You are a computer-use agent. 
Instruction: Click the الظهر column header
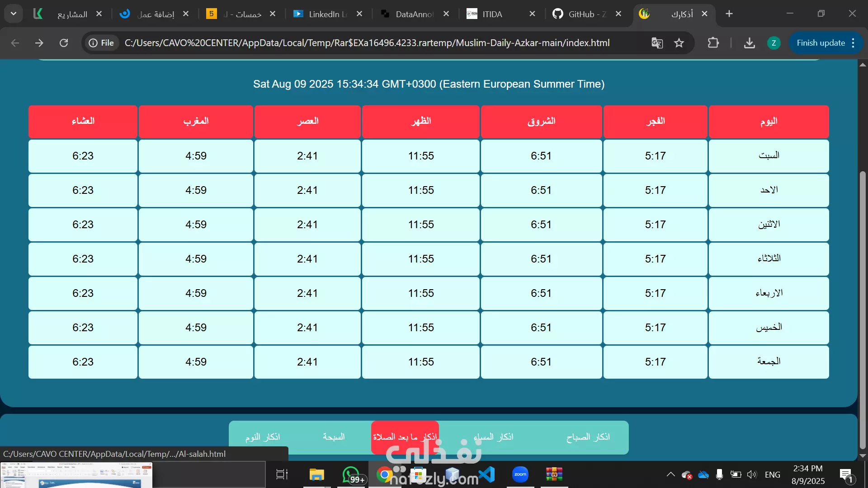click(x=421, y=122)
